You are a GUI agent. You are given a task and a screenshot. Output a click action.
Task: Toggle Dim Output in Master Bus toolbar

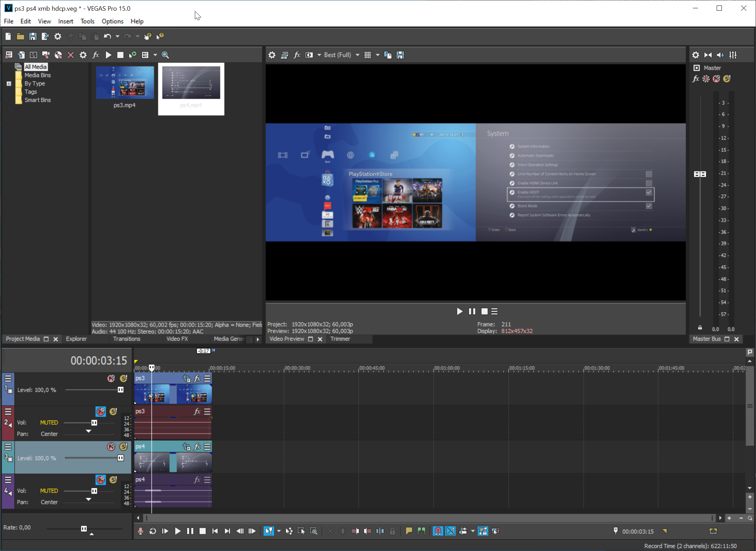coord(720,55)
